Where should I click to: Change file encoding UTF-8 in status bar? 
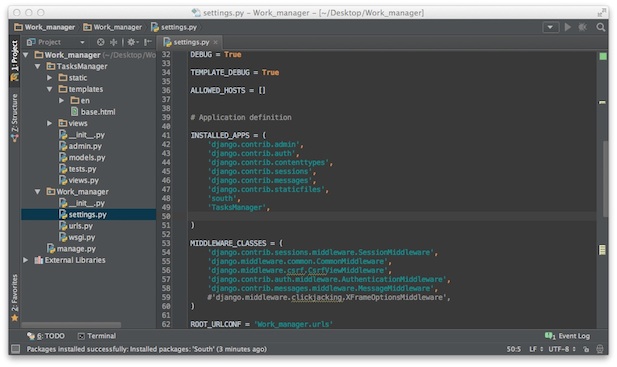point(562,349)
